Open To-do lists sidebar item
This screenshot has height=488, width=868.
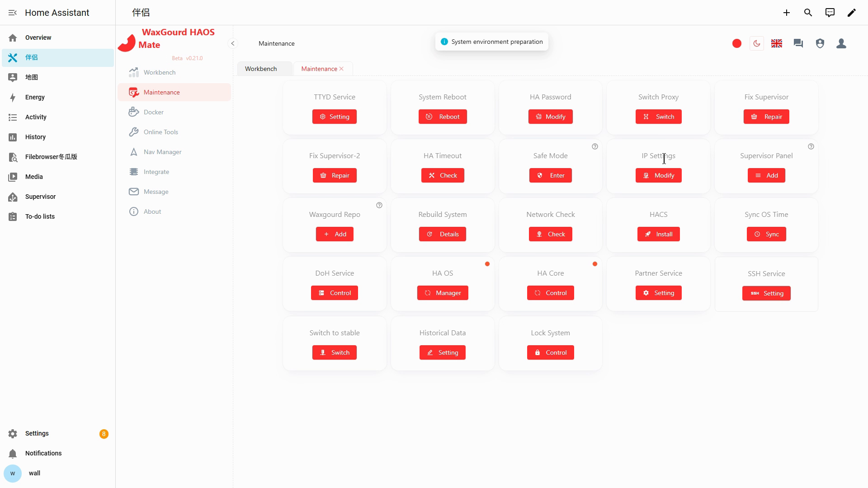click(58, 216)
